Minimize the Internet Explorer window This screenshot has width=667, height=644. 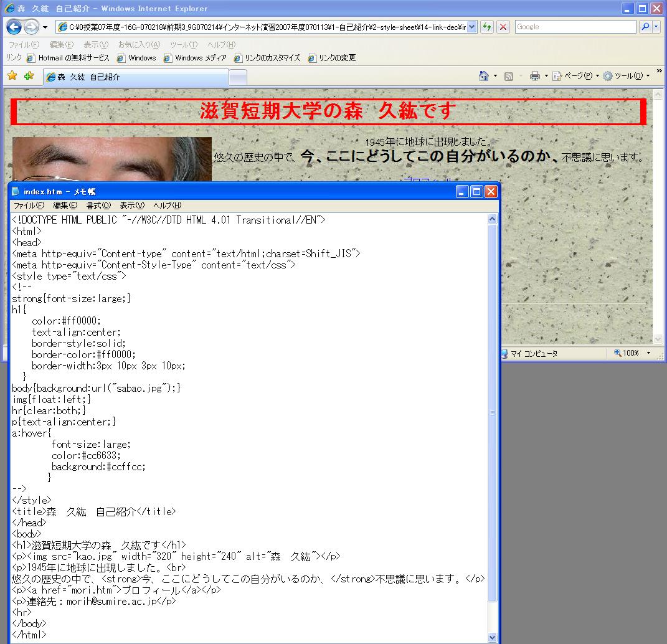[628, 9]
